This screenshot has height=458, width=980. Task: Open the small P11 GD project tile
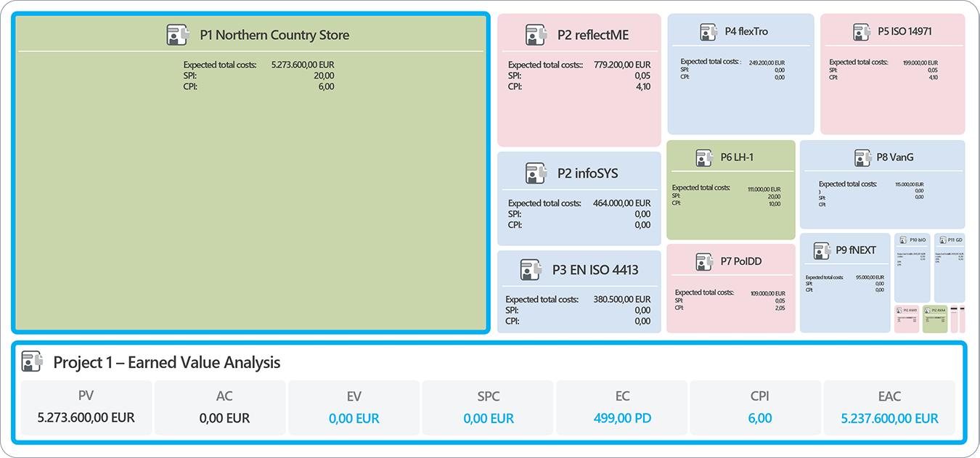coord(950,267)
